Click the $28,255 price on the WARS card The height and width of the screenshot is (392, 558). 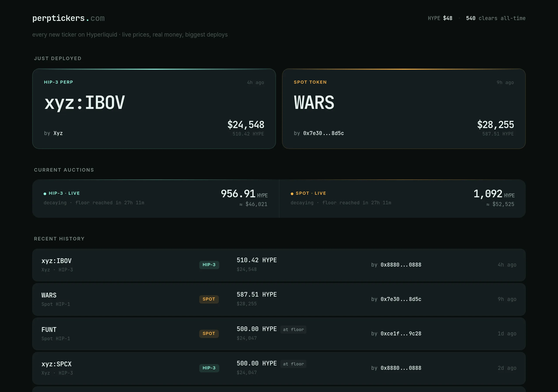pos(495,125)
